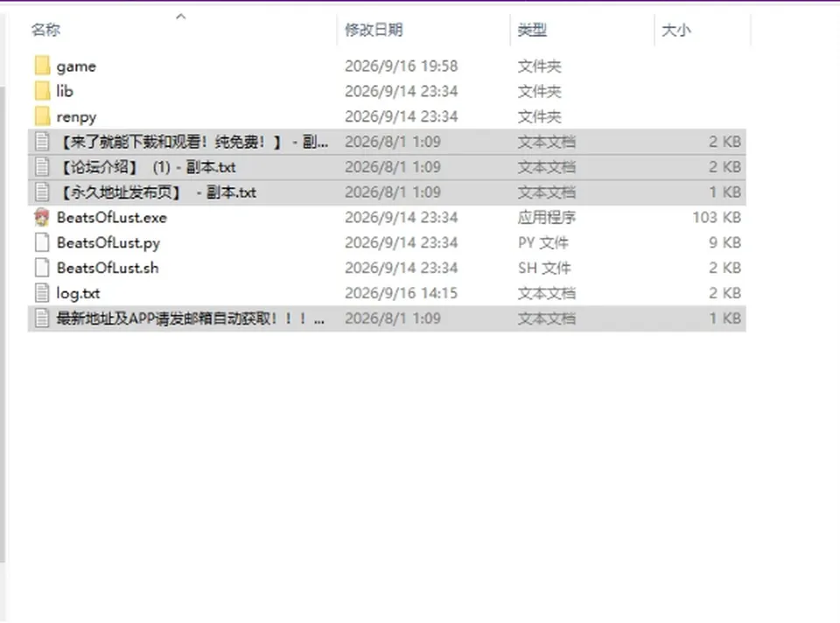Click the sort arrow above 名称 column

[181, 17]
